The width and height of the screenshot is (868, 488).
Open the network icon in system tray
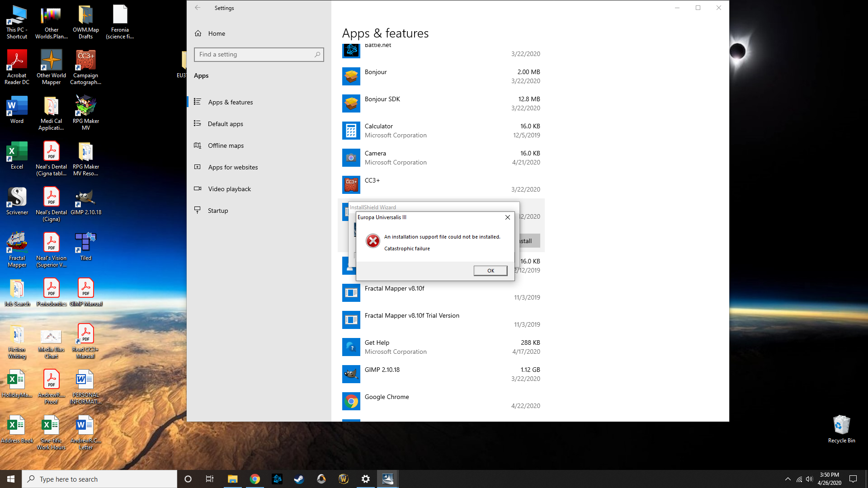tap(799, 479)
